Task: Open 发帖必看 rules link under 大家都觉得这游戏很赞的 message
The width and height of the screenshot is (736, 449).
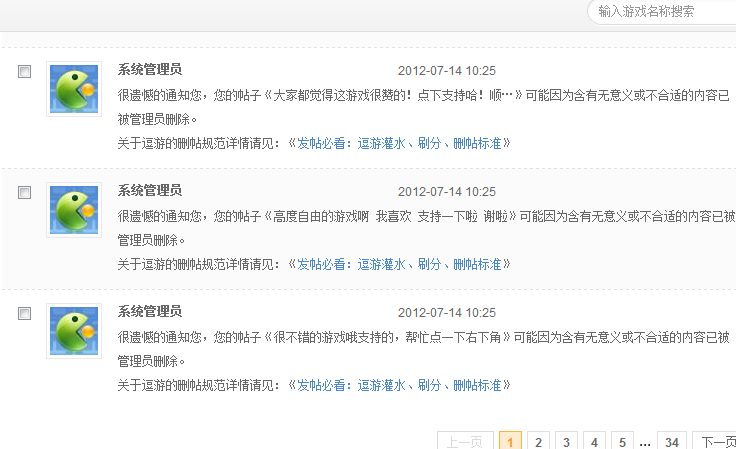Action: point(399,143)
